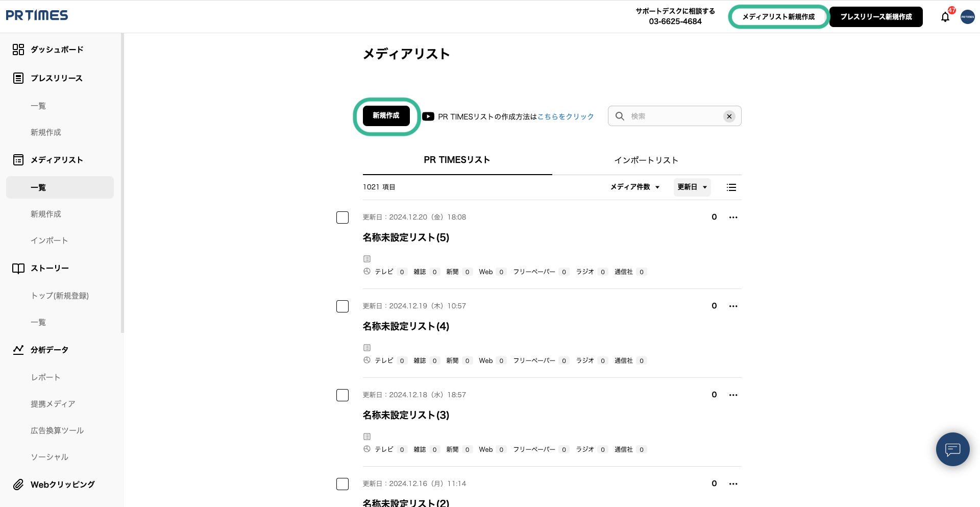Open ソーシャル in the sidebar

coord(50,457)
